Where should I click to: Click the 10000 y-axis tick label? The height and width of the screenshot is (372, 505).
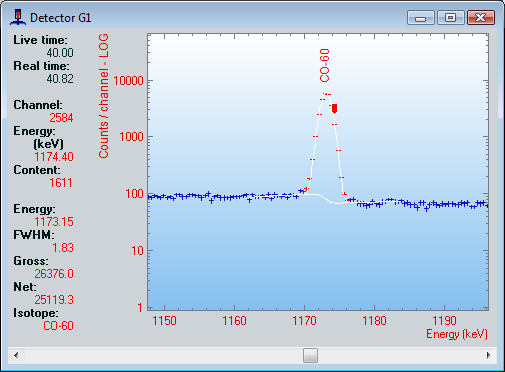coord(128,80)
